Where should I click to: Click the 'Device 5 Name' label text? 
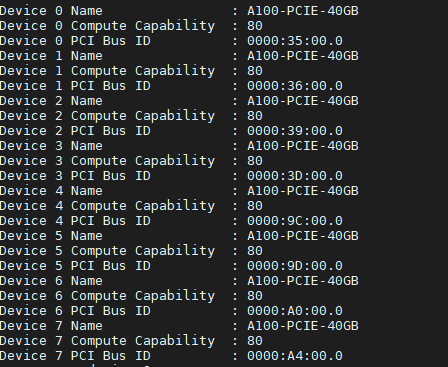[x=51, y=236]
